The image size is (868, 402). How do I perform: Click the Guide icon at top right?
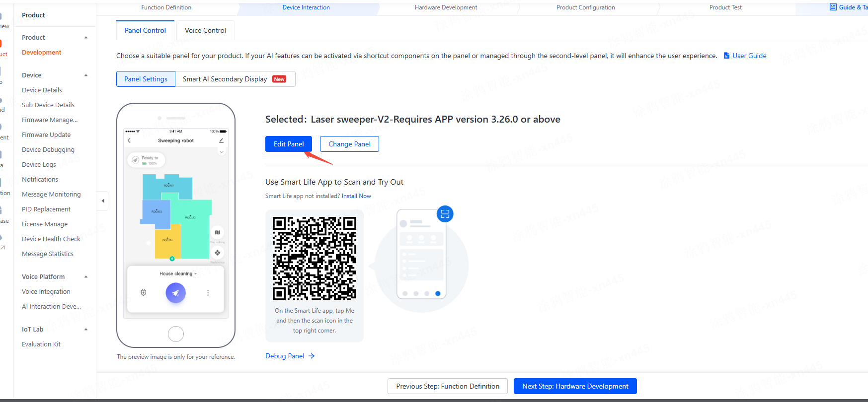coord(833,7)
